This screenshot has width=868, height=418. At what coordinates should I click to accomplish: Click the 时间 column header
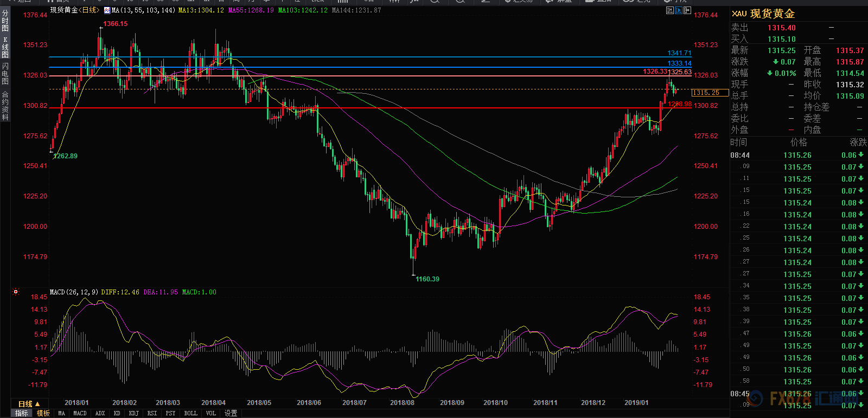[739, 143]
